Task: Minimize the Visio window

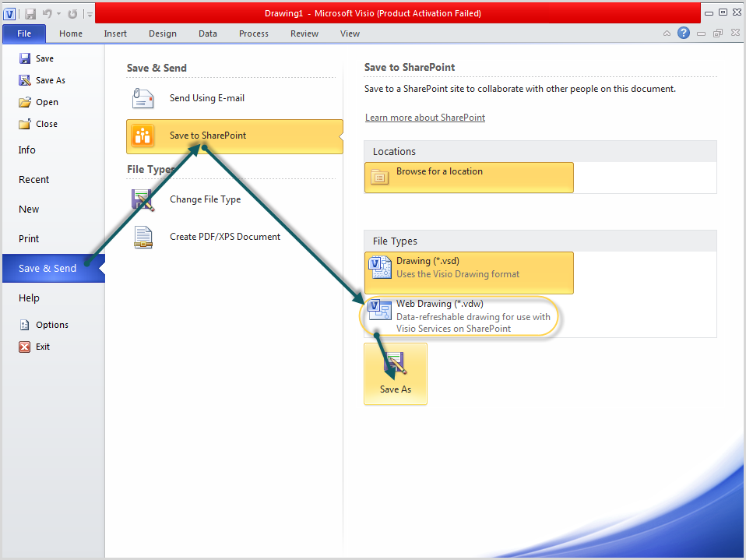Action: [x=709, y=13]
